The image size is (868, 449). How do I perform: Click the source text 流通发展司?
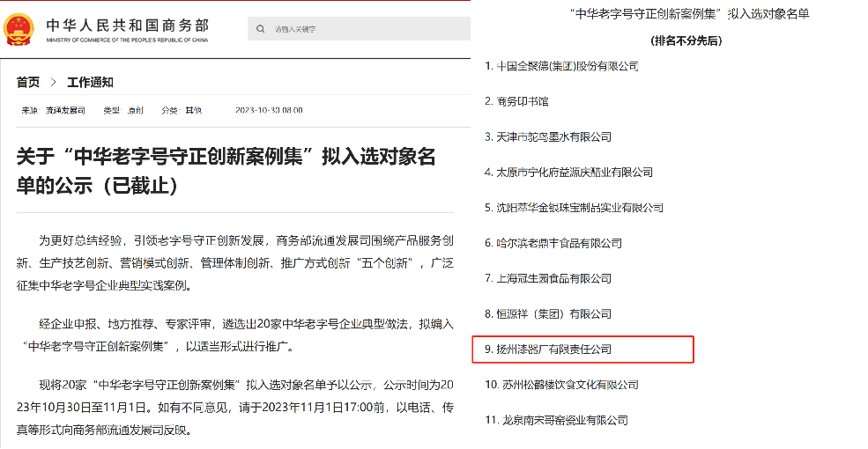click(x=65, y=111)
